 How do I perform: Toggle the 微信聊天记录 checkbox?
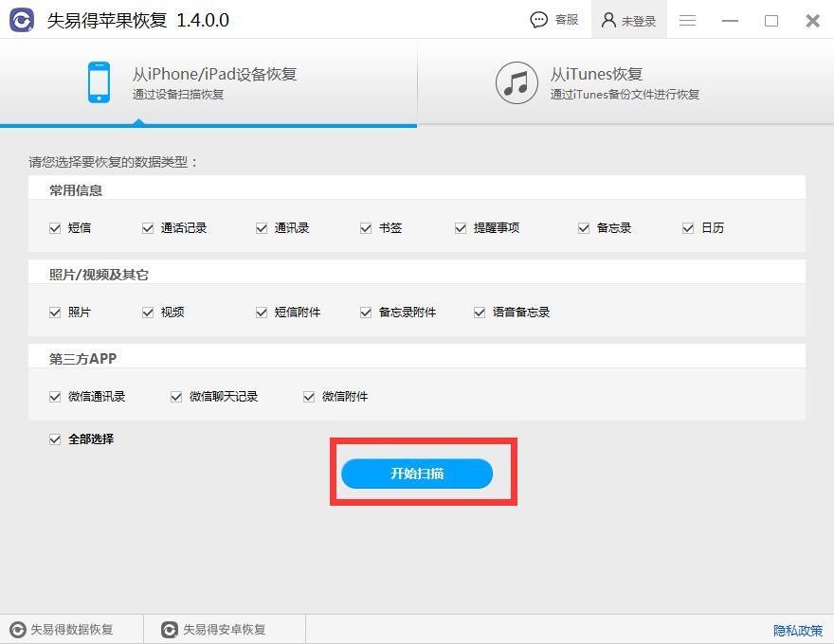point(176,397)
